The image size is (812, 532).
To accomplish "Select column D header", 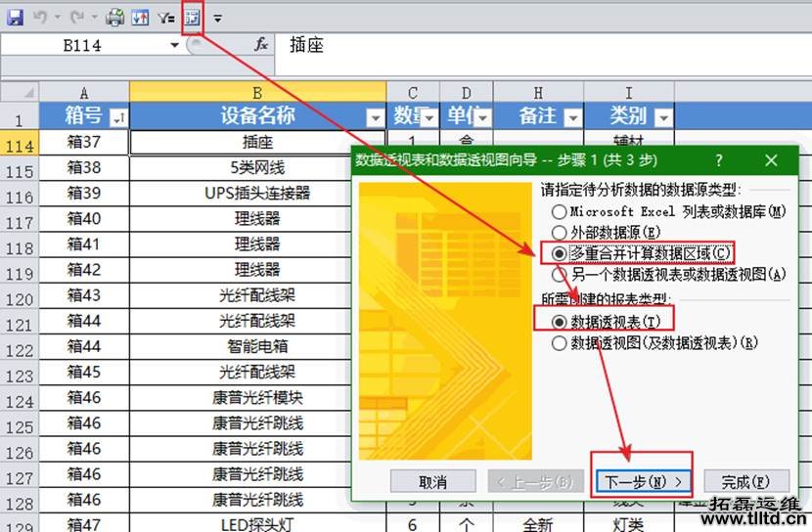I will click(x=467, y=92).
